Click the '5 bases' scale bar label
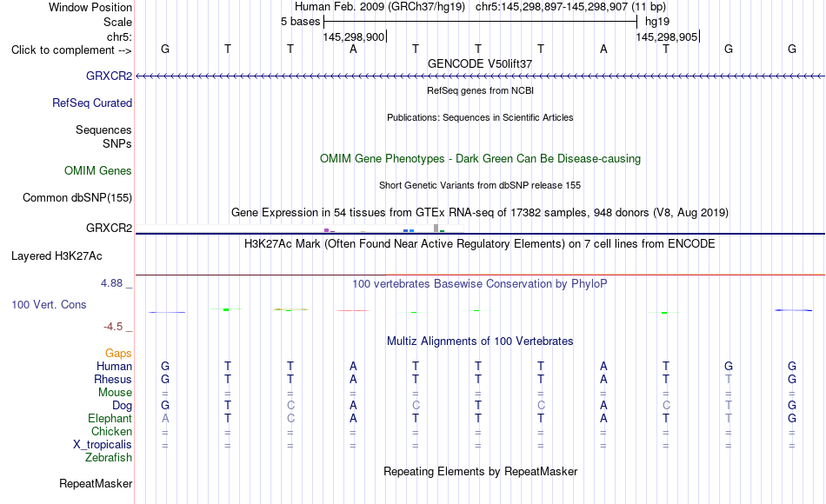Screen dimensions: 826x504 (x=300, y=22)
